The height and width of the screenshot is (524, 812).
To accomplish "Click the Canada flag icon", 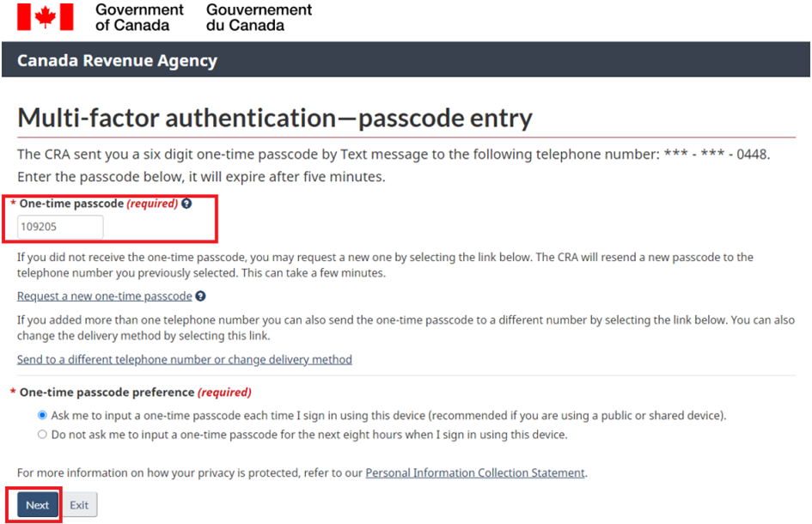I will (45, 17).
